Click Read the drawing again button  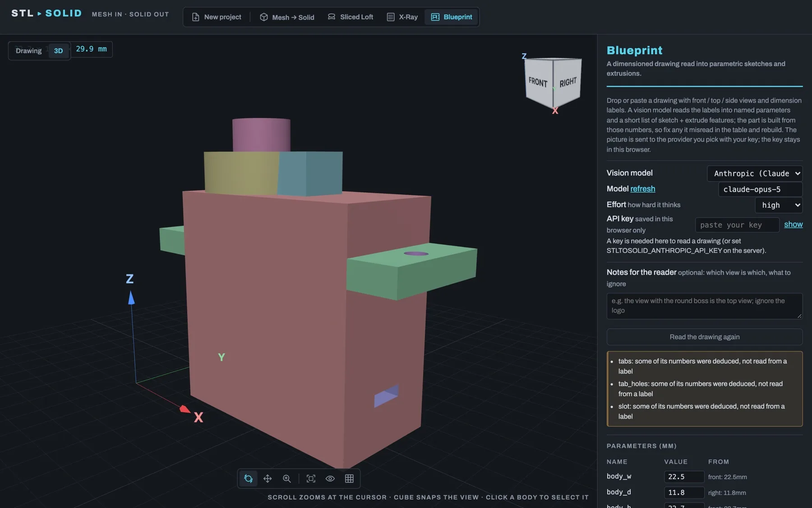pyautogui.click(x=704, y=337)
